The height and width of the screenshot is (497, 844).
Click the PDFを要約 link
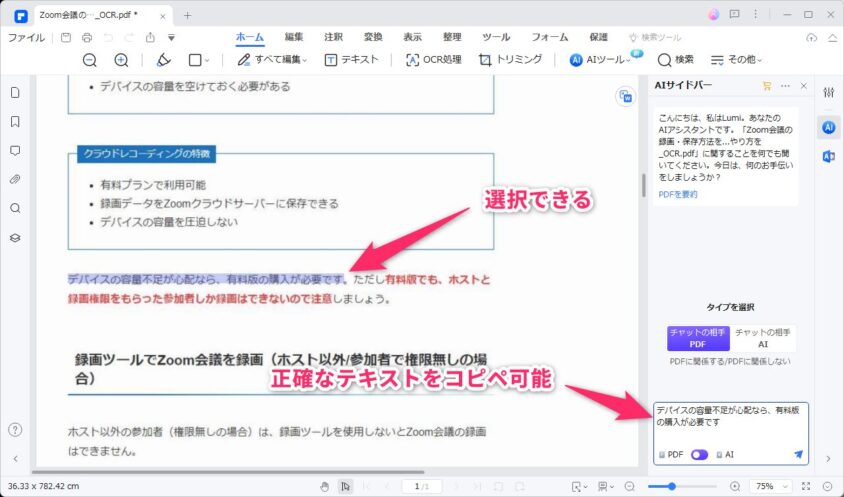pos(677,194)
